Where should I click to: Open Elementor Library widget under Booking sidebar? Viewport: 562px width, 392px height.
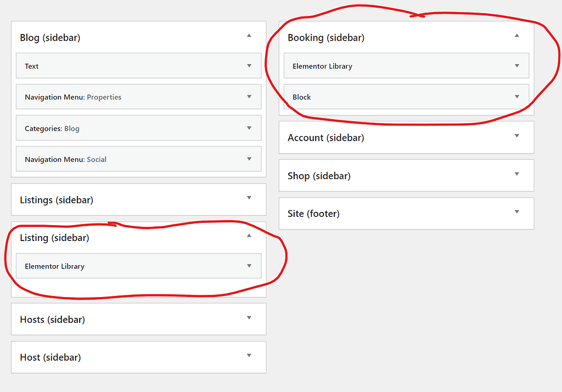406,65
